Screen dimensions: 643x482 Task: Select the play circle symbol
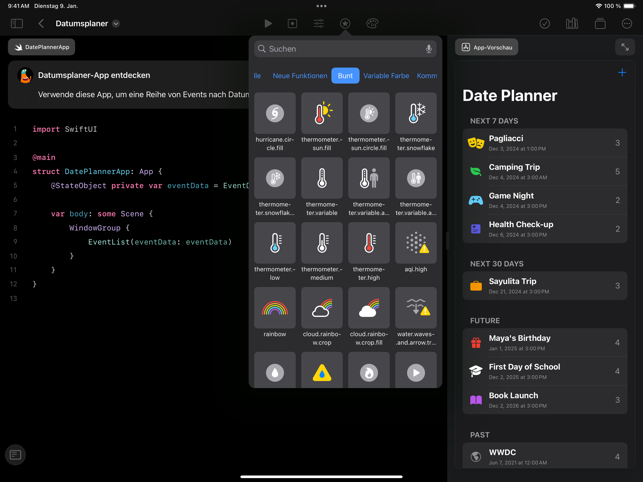click(x=416, y=370)
